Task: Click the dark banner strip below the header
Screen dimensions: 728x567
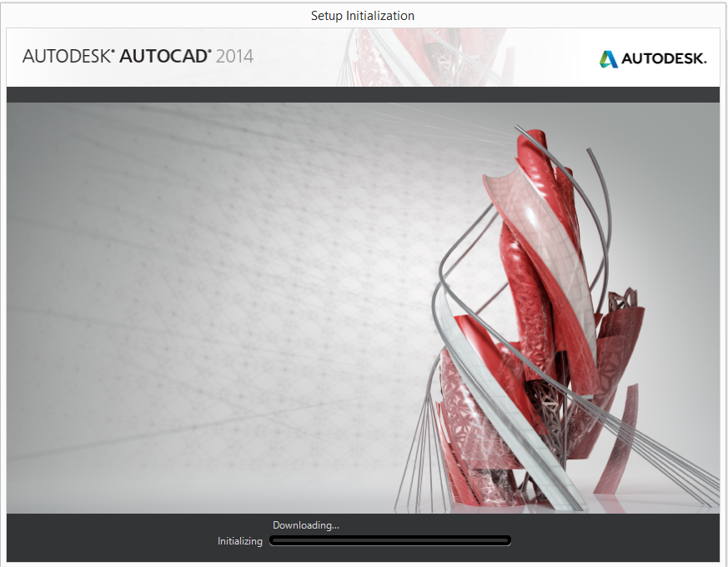Action: coord(362,93)
